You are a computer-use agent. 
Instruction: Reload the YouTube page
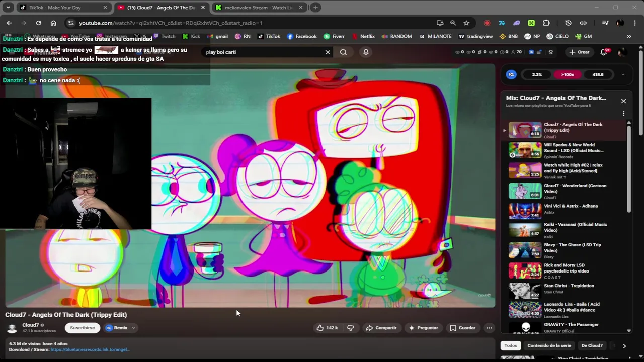coord(38,23)
